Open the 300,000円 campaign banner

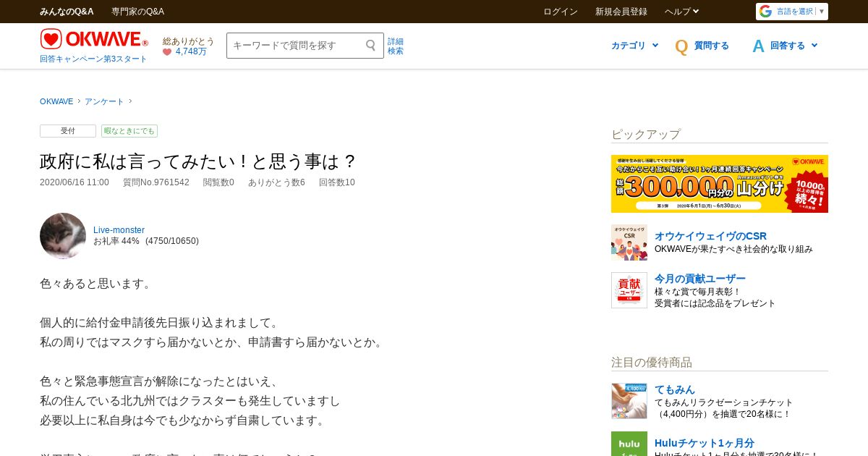(720, 184)
